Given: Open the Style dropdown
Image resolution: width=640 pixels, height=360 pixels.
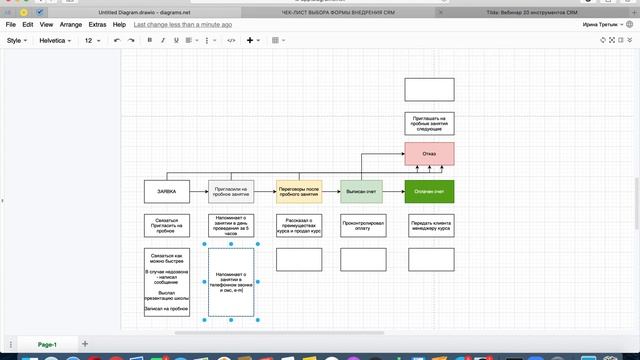Looking at the screenshot, I should 17,40.
